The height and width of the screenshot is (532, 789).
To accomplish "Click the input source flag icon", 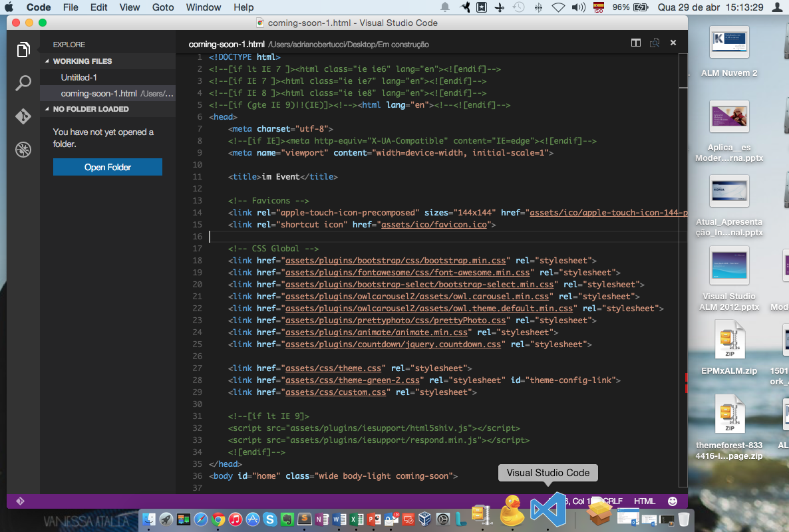I will (598, 7).
